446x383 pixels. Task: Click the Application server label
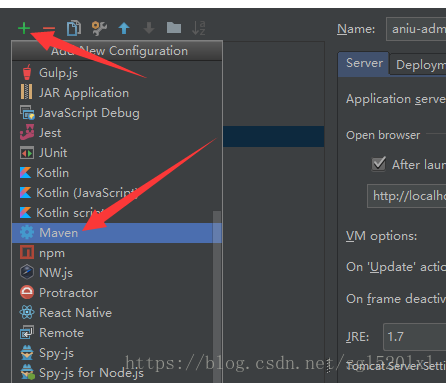click(x=396, y=99)
